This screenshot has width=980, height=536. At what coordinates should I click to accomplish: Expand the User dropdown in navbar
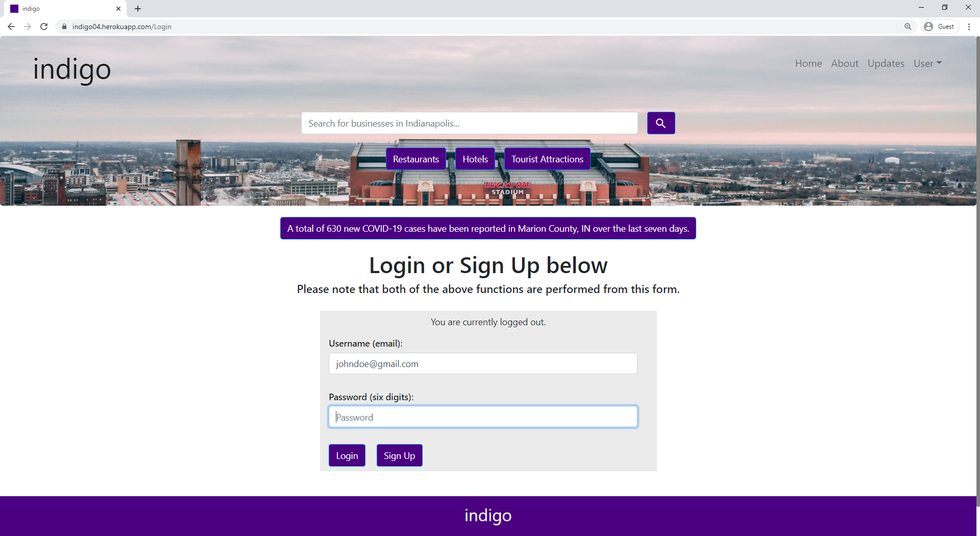(x=927, y=63)
